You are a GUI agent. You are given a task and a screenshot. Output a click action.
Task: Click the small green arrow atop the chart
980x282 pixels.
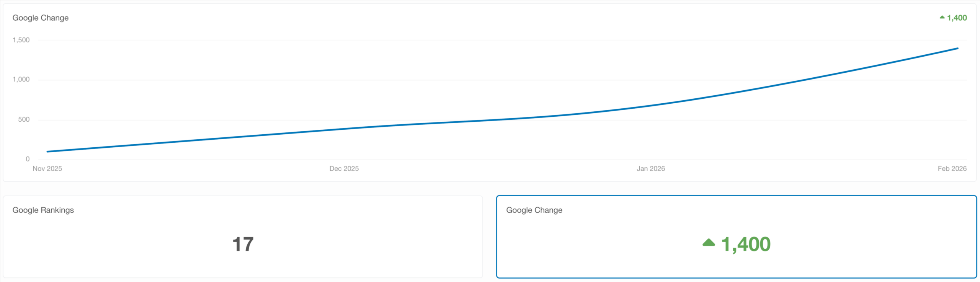pyautogui.click(x=942, y=17)
